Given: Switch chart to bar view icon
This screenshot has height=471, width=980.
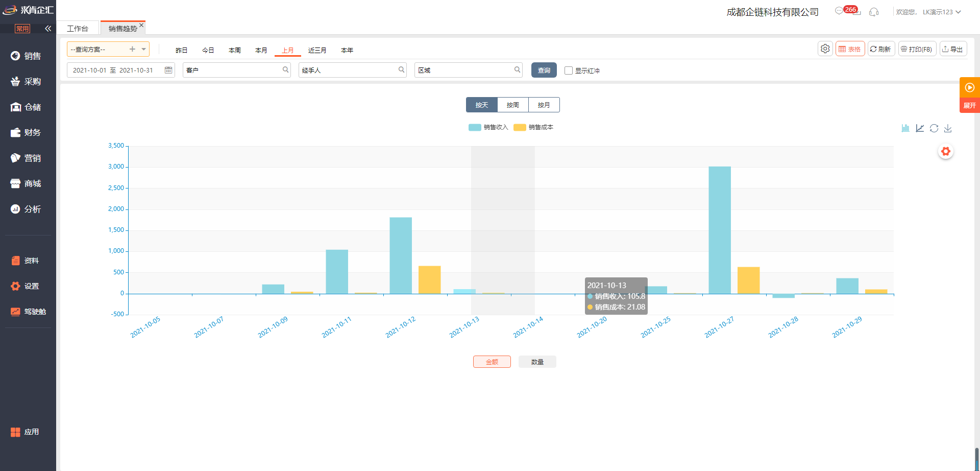Looking at the screenshot, I should 905,128.
